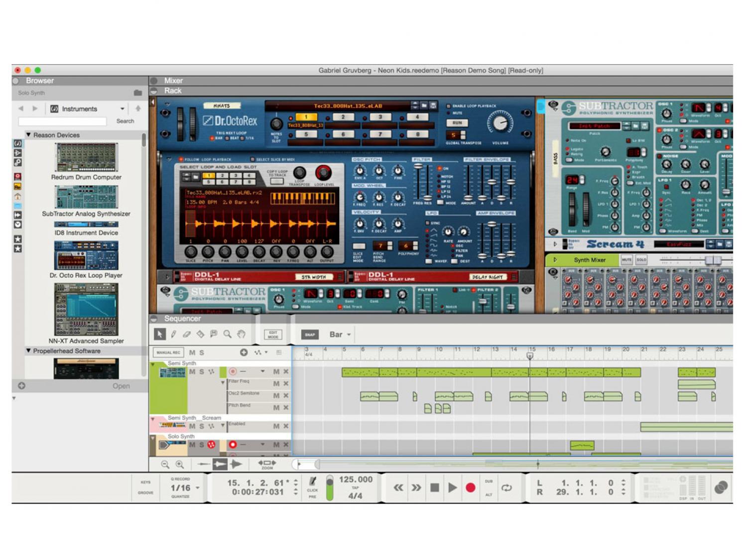The height and width of the screenshot is (560, 747).
Task: Select the Redrum Drum Computer thumbnail
Action: coord(86,157)
